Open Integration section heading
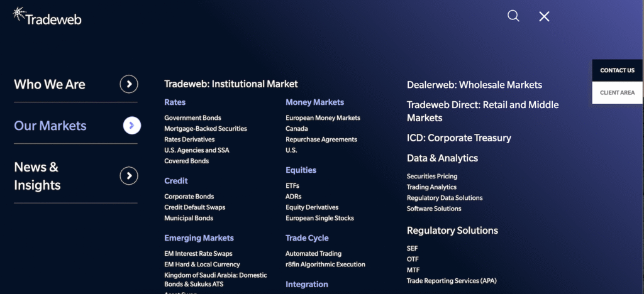644x294 pixels. (x=306, y=284)
